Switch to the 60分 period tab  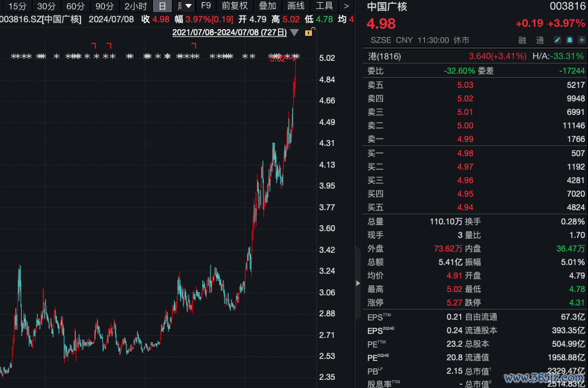coord(76,6)
